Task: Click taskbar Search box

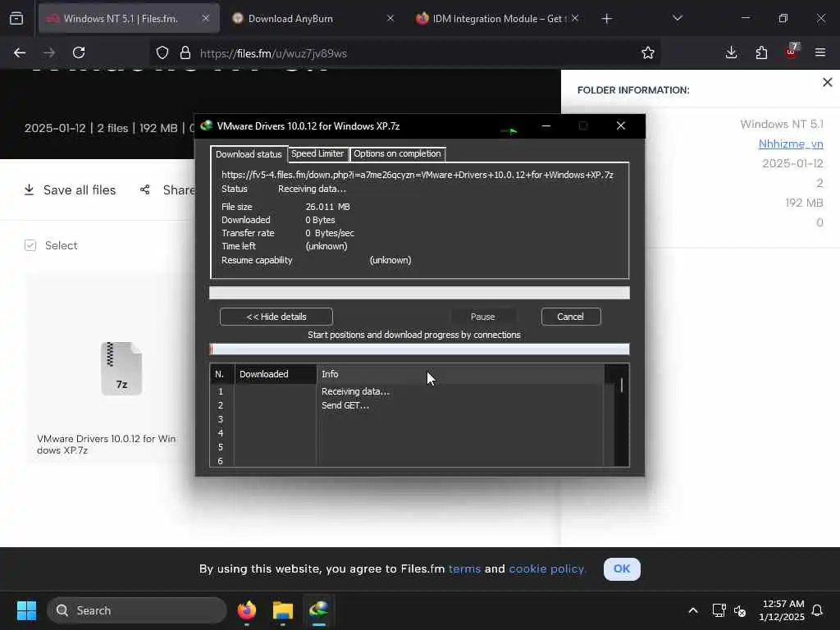Action: (x=137, y=610)
